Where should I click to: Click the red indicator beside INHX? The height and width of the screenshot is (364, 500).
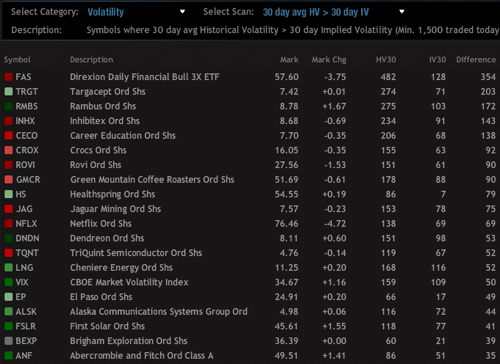pyautogui.click(x=9, y=121)
